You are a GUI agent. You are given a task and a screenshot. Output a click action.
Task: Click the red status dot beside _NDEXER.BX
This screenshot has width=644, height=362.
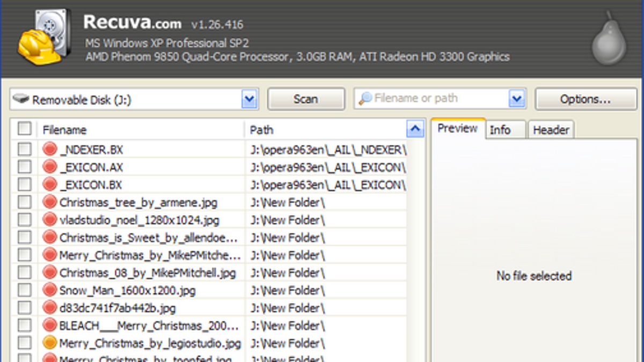coord(50,149)
